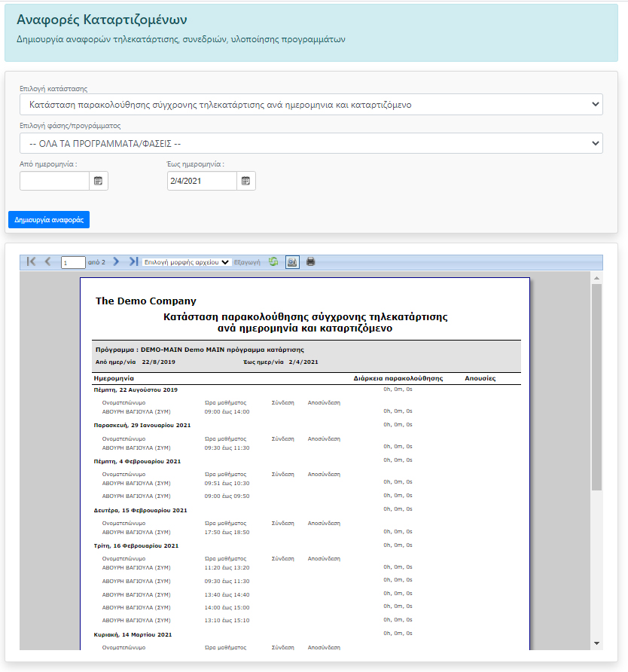628x672 pixels.
Task: Go to next report page
Action: coord(116,262)
